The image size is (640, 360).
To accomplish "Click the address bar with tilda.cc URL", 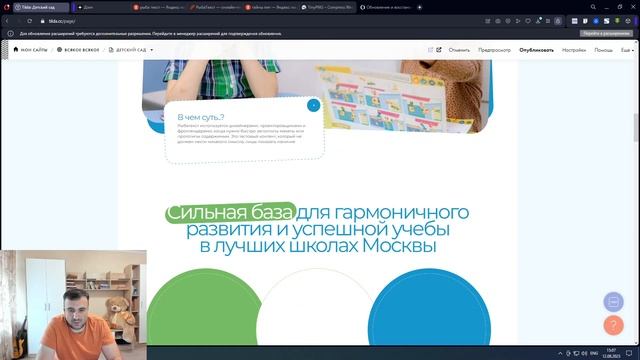I will pyautogui.click(x=261, y=21).
